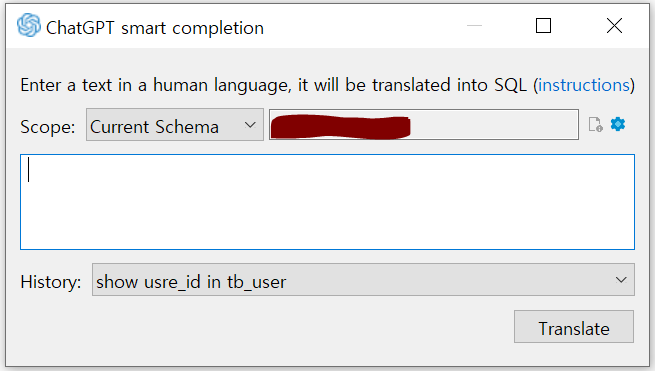
Task: Minimize the smart completion dialog
Action: tap(474, 26)
